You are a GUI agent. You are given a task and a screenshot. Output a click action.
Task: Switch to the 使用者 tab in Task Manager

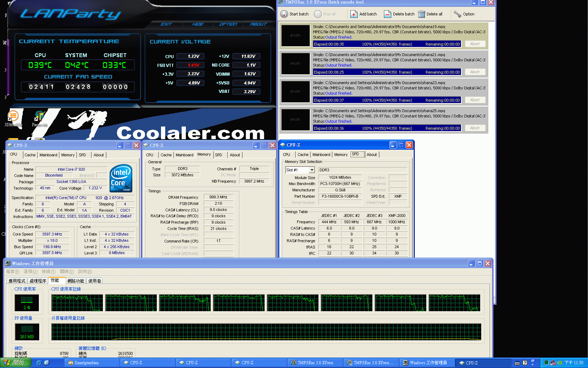[x=94, y=281]
